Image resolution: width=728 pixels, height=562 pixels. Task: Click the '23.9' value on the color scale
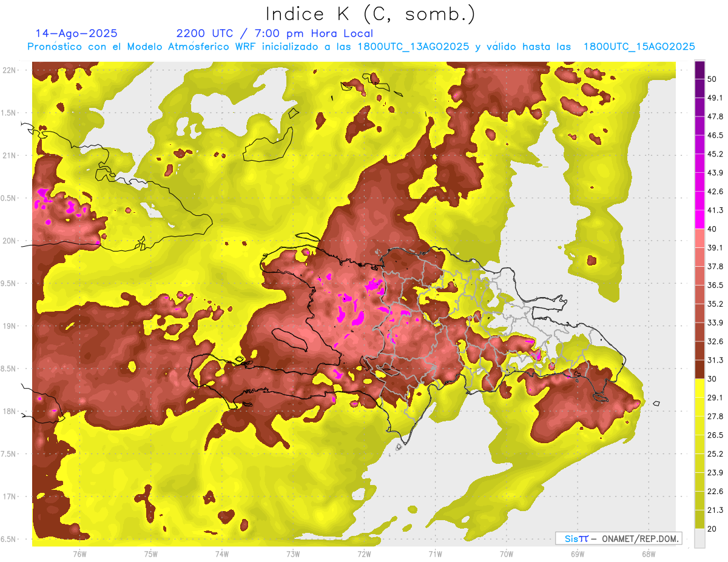(716, 473)
